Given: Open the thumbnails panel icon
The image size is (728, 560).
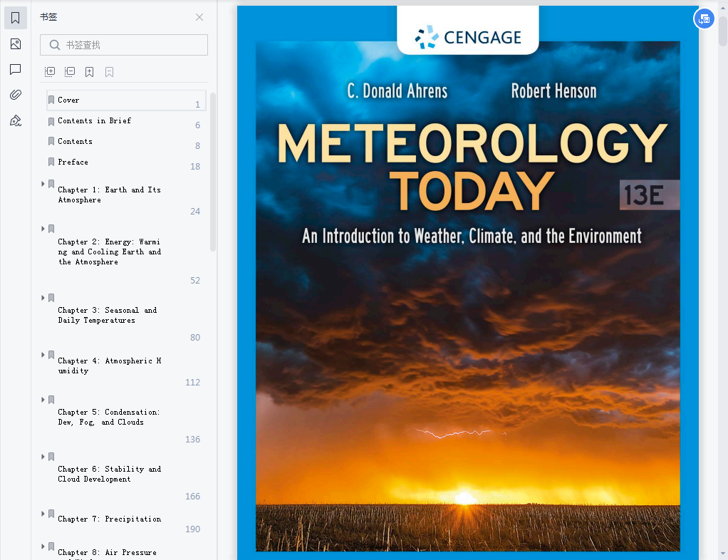Looking at the screenshot, I should [16, 44].
